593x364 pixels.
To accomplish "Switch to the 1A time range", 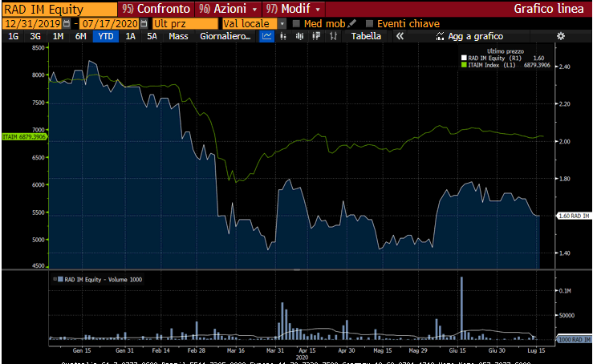I will 130,36.
